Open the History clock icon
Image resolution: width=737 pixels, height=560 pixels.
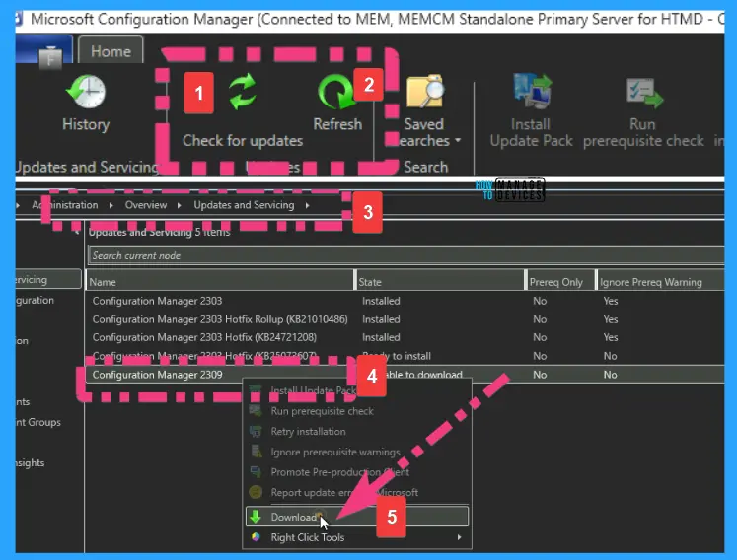[86, 91]
